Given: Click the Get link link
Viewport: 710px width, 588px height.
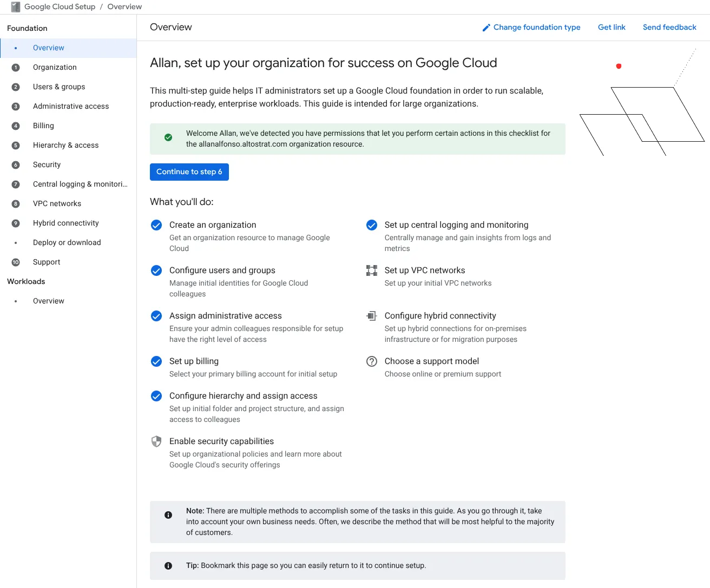Looking at the screenshot, I should [612, 27].
